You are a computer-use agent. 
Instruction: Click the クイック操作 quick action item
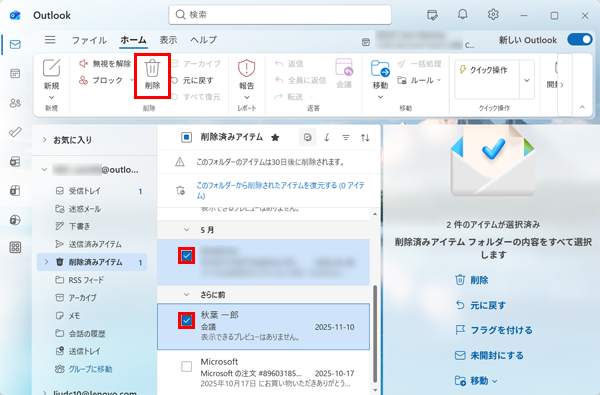pyautogui.click(x=487, y=70)
